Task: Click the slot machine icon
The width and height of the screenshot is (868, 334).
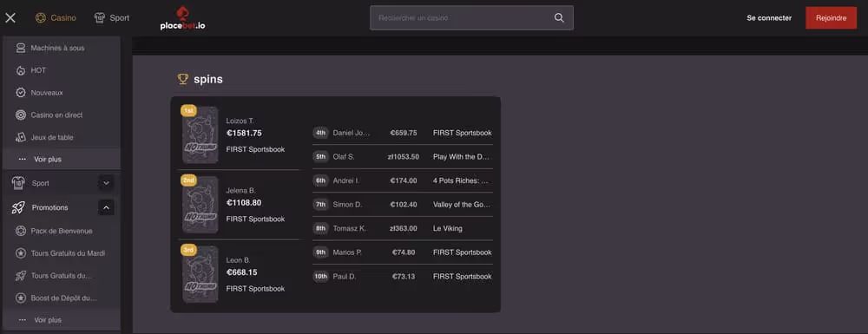Action: (x=21, y=48)
